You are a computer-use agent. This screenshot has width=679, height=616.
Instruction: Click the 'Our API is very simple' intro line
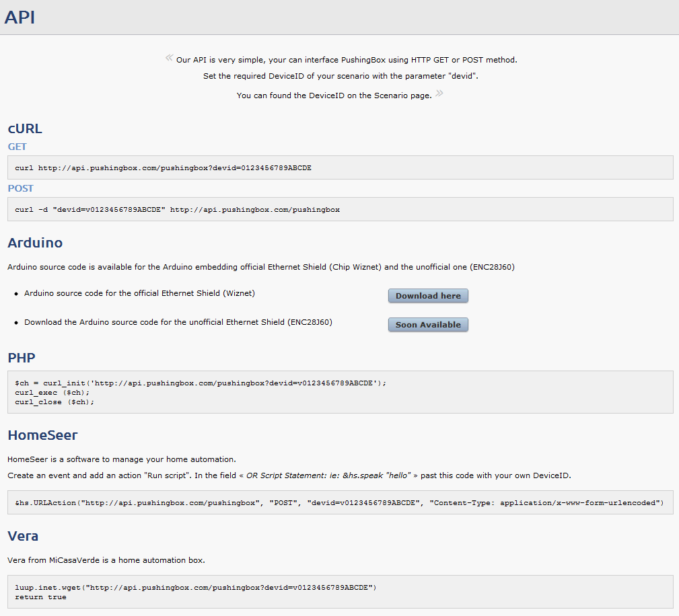347,60
